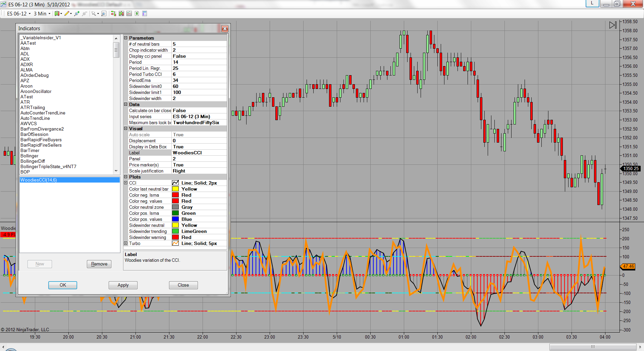Select ADX in the indicator list

(25, 59)
